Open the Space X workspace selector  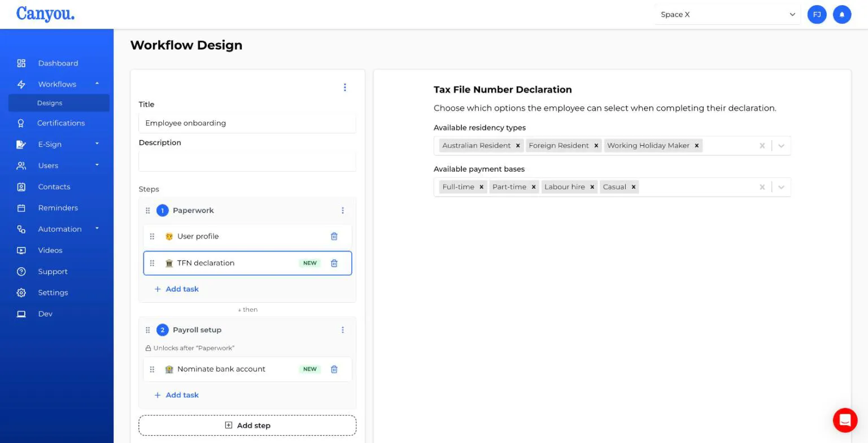point(727,15)
